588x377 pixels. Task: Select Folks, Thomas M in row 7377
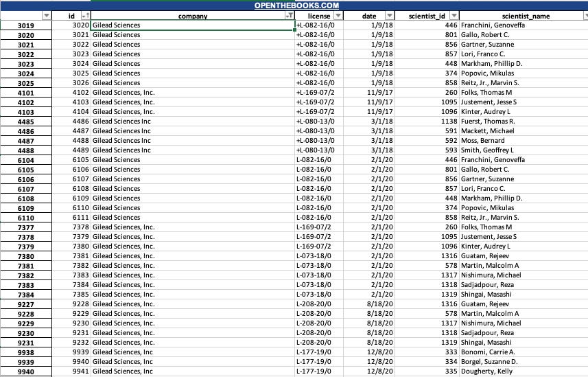tap(524, 227)
